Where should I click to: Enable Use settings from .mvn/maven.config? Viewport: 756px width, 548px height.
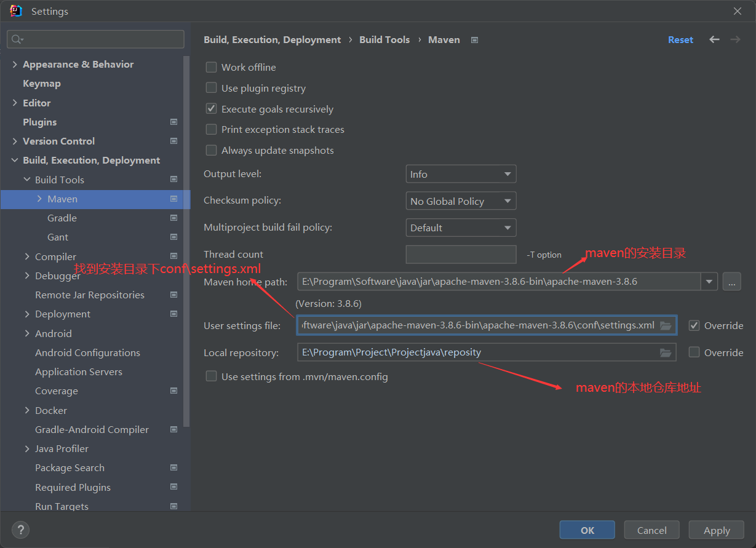(211, 376)
